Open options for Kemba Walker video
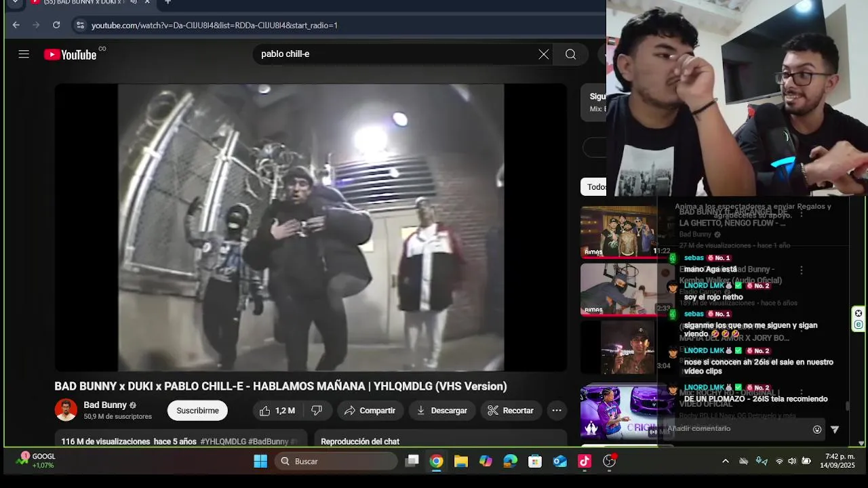868x488 pixels. pos(801,270)
